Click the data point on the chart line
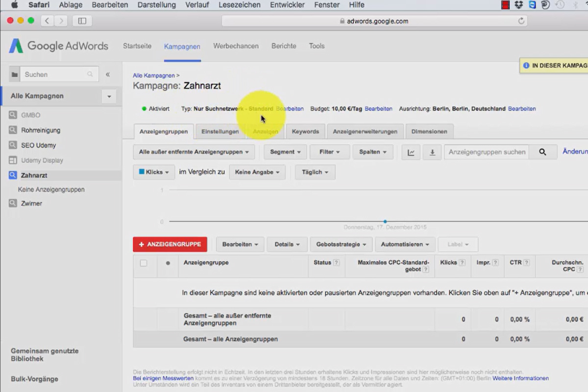 385,221
